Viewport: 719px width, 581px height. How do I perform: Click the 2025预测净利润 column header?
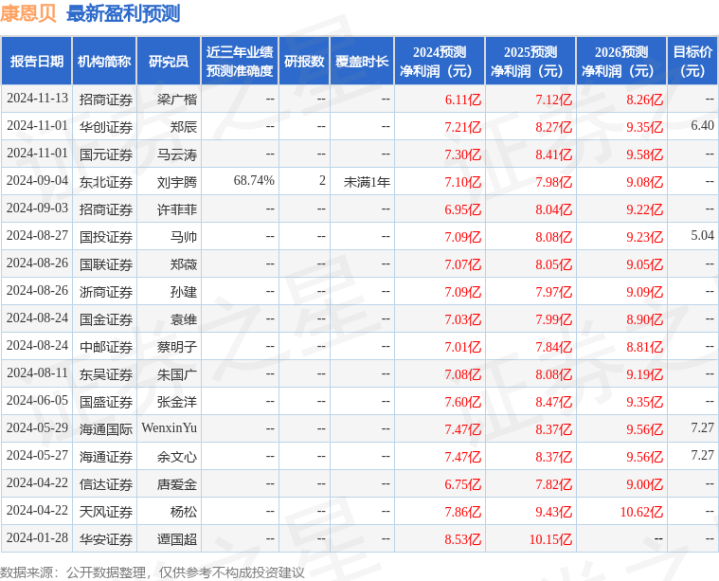point(530,61)
